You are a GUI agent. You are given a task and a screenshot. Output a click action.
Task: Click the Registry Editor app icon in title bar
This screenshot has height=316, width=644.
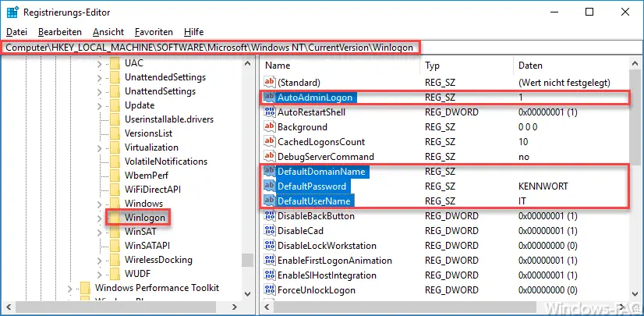click(x=12, y=12)
